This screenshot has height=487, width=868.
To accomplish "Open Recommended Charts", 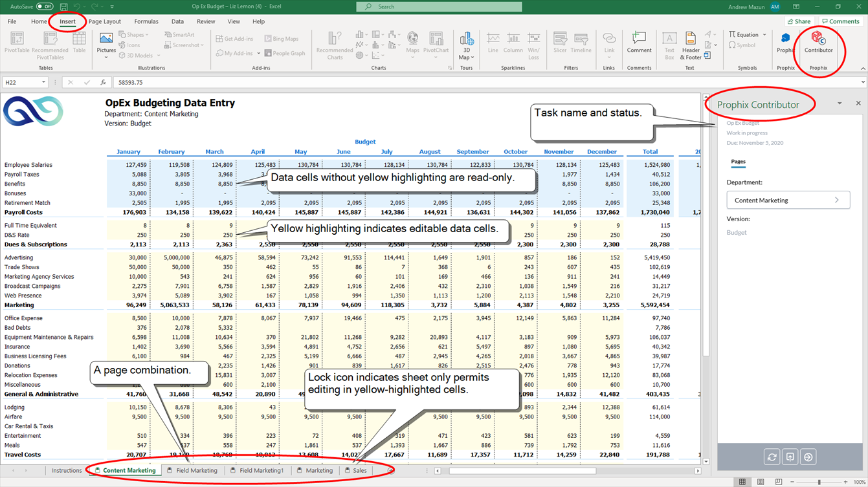I will [x=335, y=45].
